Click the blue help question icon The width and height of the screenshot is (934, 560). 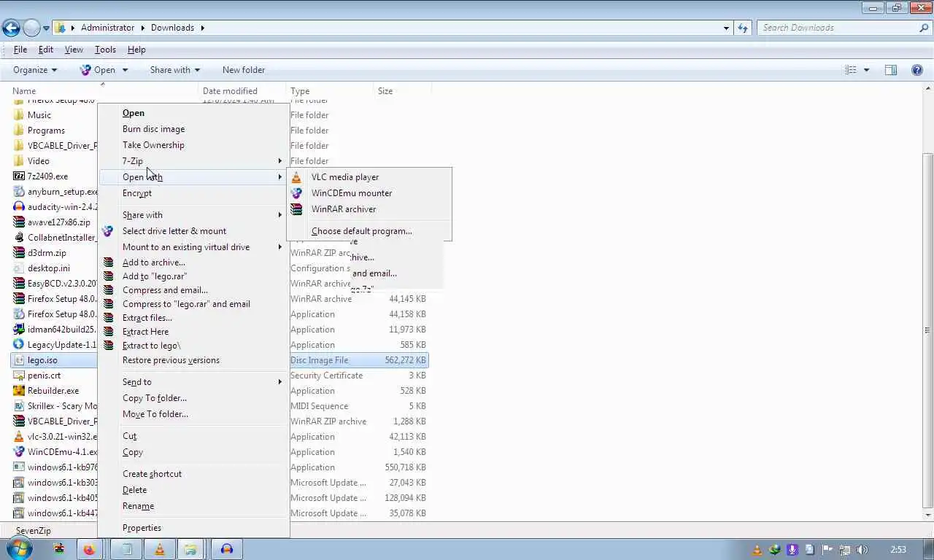[917, 70]
